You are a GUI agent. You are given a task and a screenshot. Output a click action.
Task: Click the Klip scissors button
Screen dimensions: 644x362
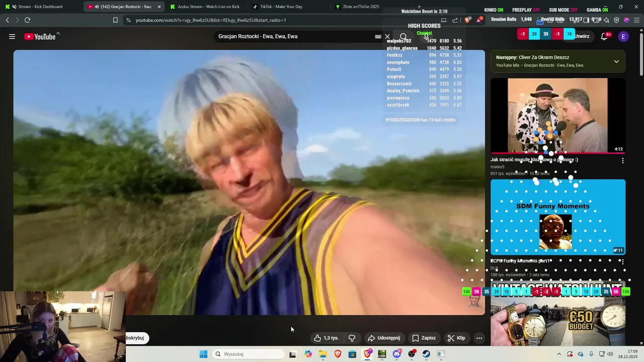pyautogui.click(x=456, y=338)
